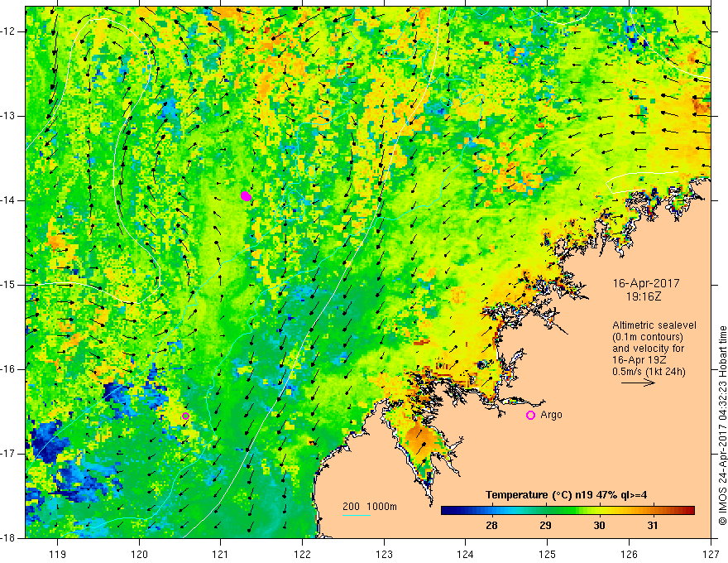The width and height of the screenshot is (728, 563).
Task: Click the 'and velocity for' caption line
Action: click(648, 349)
